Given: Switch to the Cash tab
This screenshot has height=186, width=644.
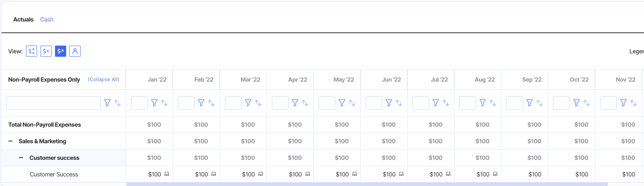Looking at the screenshot, I should point(47,19).
